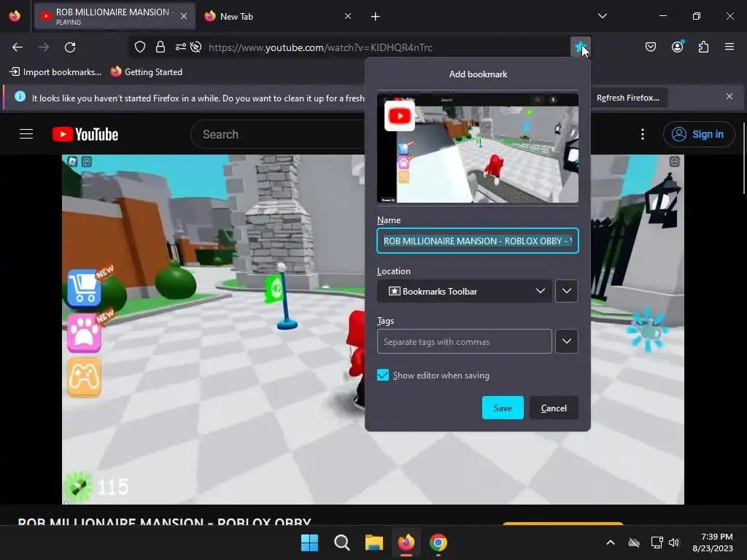Save the bookmark
The image size is (747, 560).
pos(503,408)
